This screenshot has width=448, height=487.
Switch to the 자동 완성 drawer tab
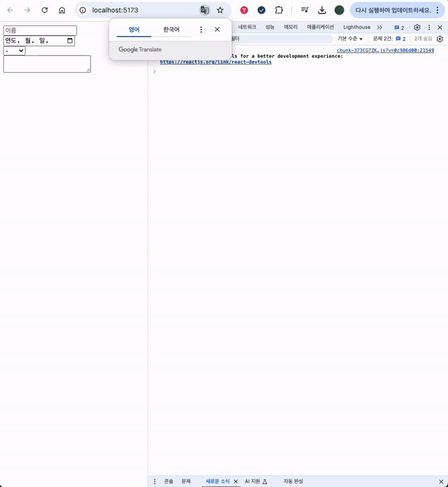pyautogui.click(x=293, y=481)
